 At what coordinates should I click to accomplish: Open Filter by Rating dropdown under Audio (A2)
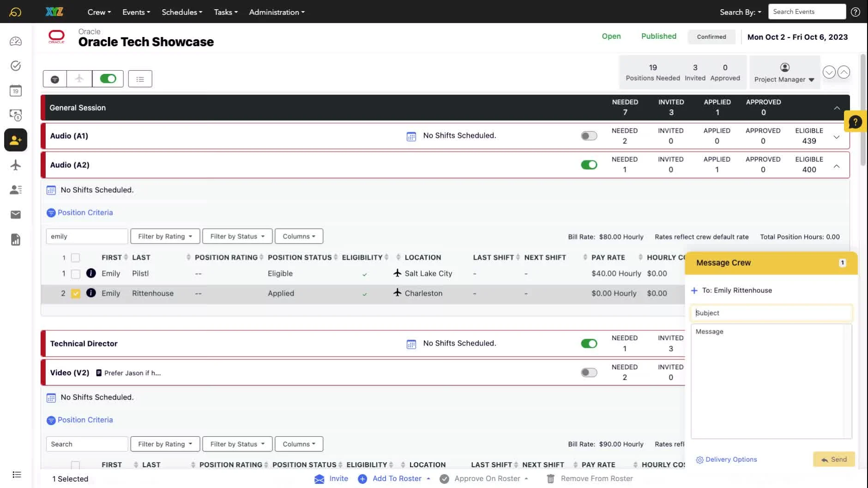coord(165,236)
